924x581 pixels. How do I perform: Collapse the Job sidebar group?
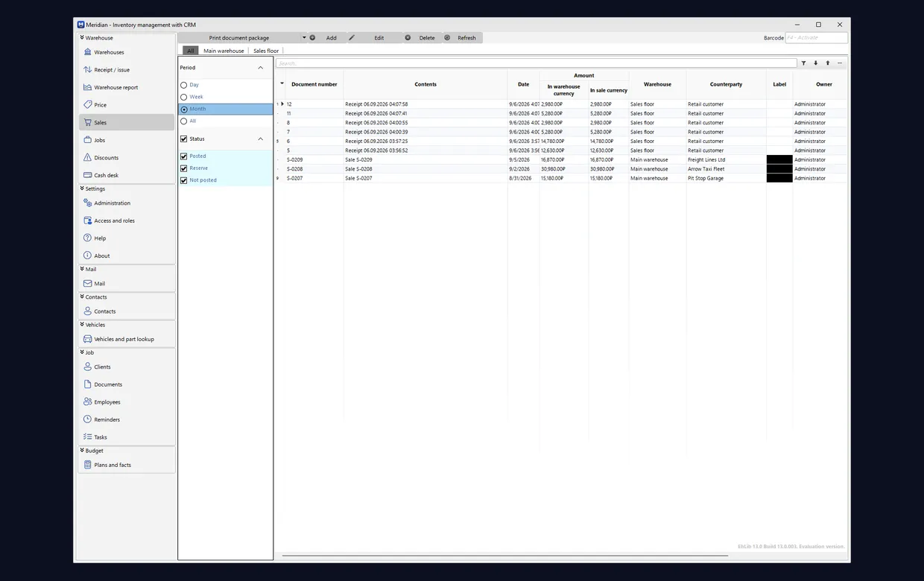click(x=83, y=352)
